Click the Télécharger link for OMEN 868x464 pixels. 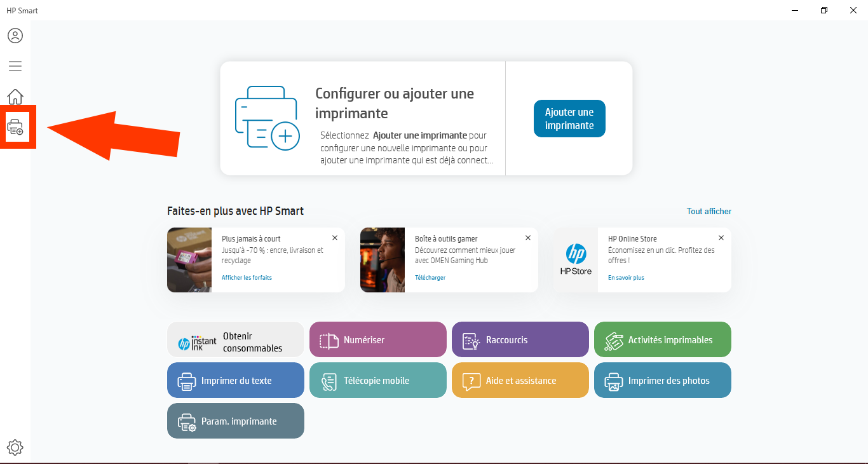430,278
